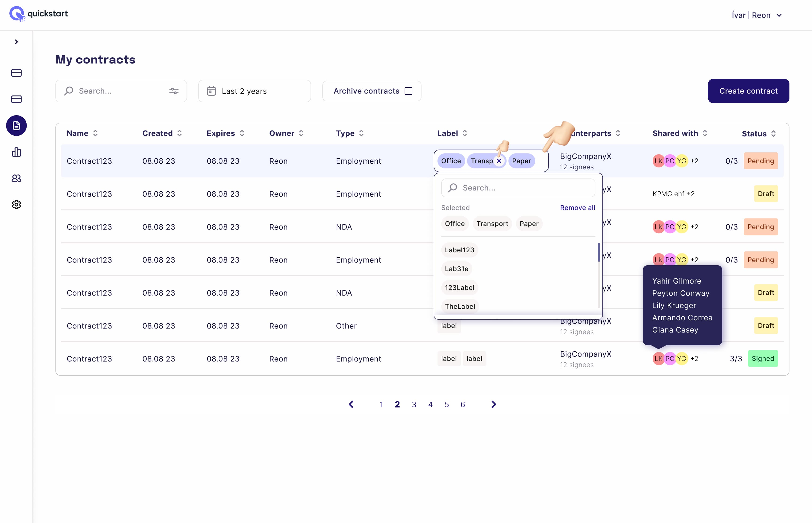Click the Remove all link
Viewport: 812px width, 523px height.
coord(577,207)
